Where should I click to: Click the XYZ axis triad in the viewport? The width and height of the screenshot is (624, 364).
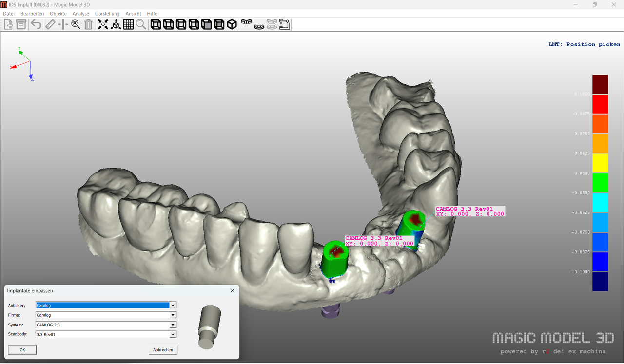point(22,63)
